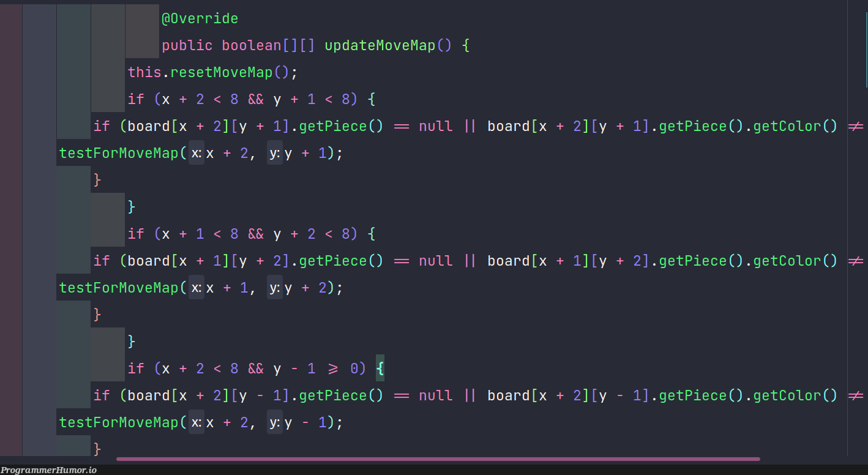
Task: Click the 'y:' parameter hint before 'y - 1'
Action: tap(275, 422)
